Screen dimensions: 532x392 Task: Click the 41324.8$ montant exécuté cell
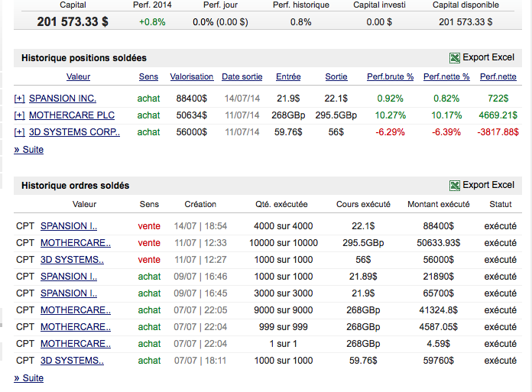(438, 310)
